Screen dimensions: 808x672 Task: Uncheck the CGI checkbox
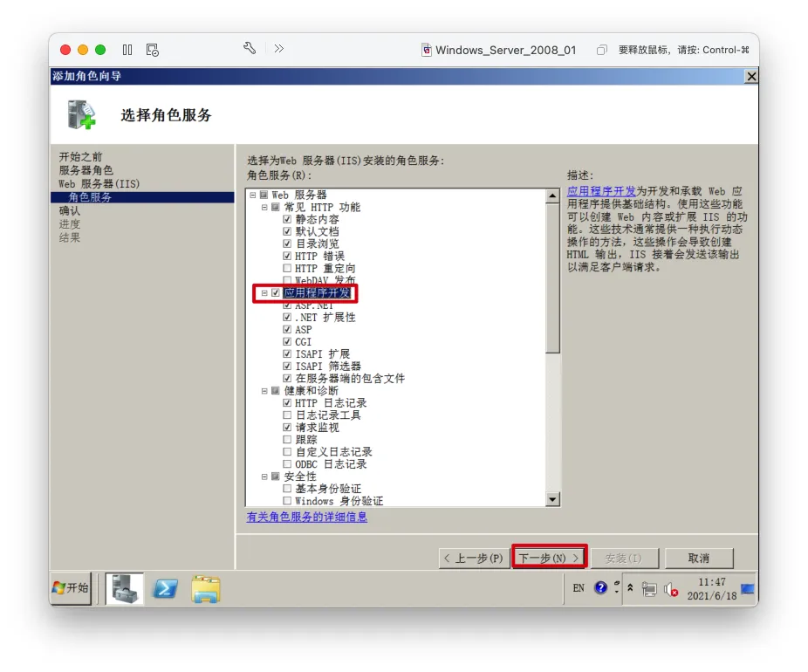(287, 341)
